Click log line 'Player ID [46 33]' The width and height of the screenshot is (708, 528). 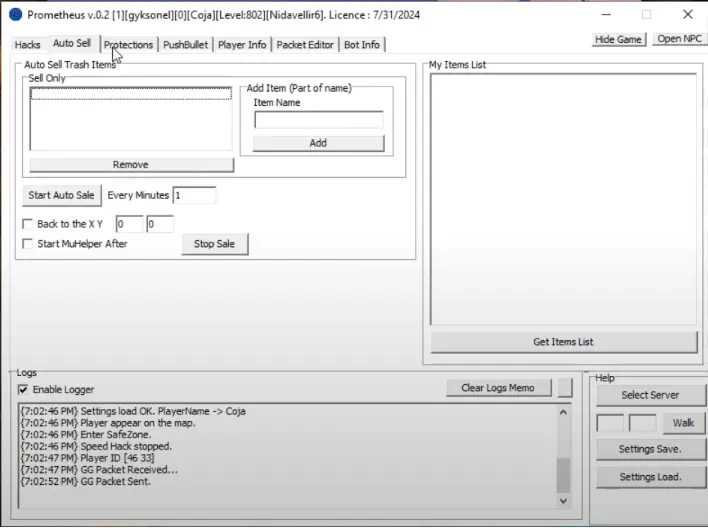click(88, 458)
